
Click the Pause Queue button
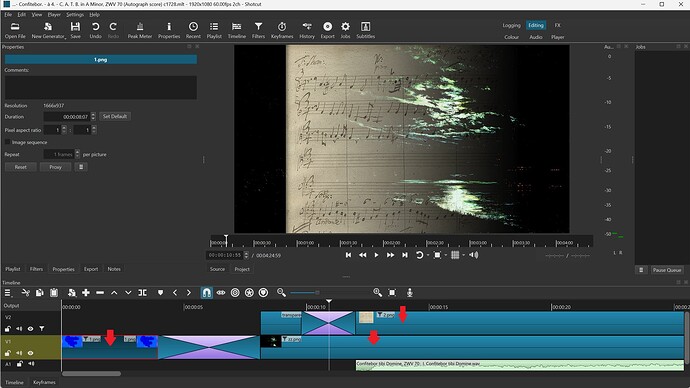667,270
